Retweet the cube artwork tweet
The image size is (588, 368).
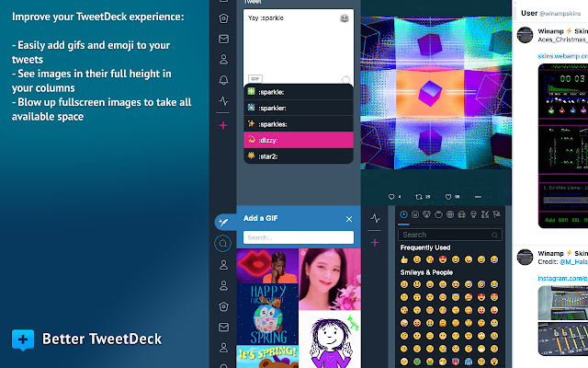[419, 197]
